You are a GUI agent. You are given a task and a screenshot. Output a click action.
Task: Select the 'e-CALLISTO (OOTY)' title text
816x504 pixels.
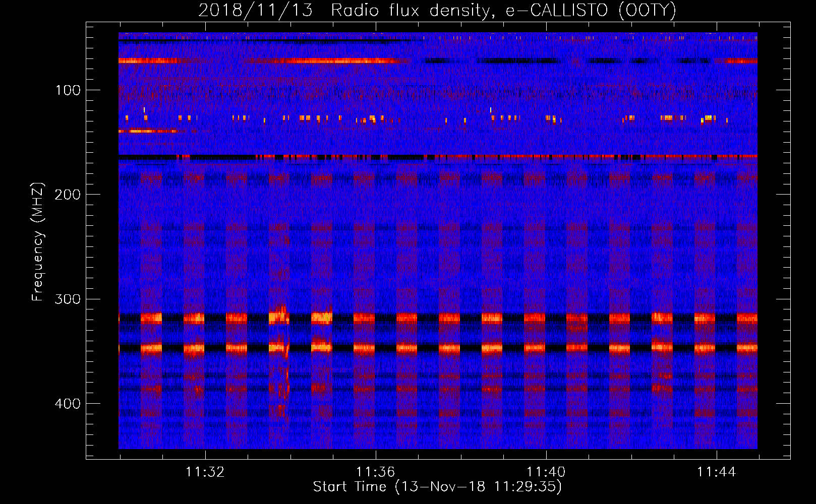click(x=591, y=11)
